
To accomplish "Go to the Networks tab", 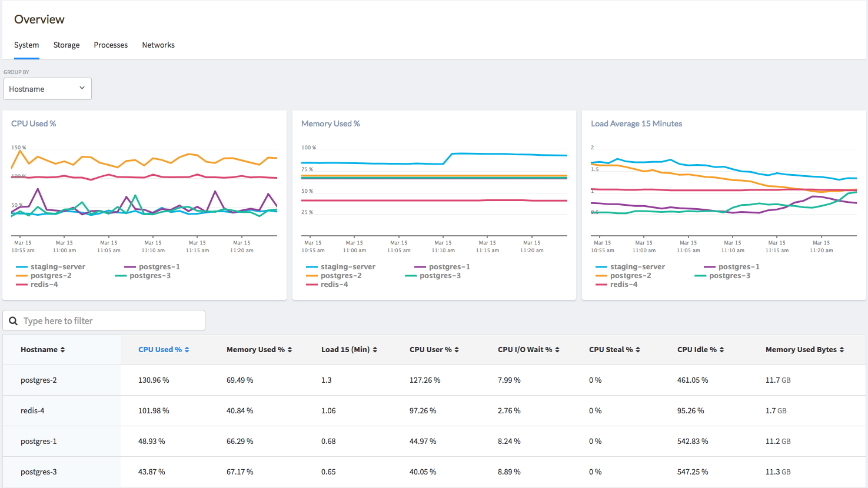I will click(x=158, y=45).
